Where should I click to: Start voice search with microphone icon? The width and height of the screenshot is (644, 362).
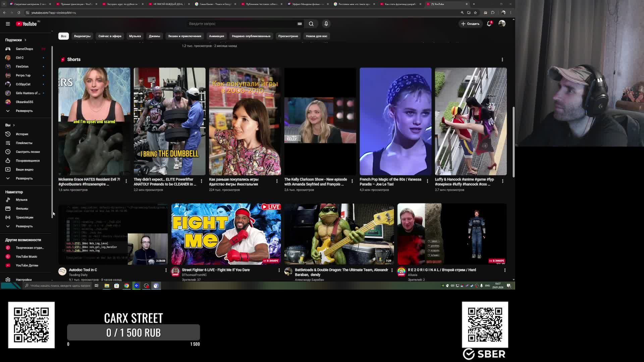tap(326, 24)
